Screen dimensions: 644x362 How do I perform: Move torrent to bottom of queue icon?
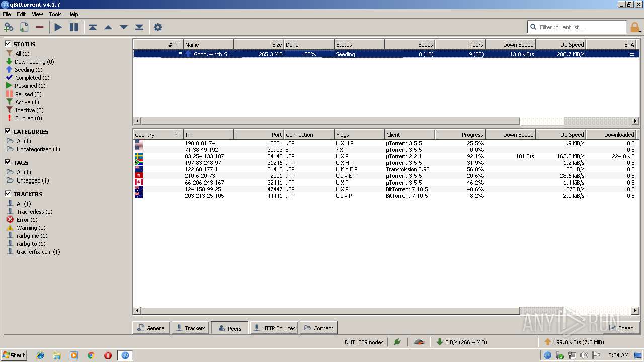pyautogui.click(x=139, y=27)
